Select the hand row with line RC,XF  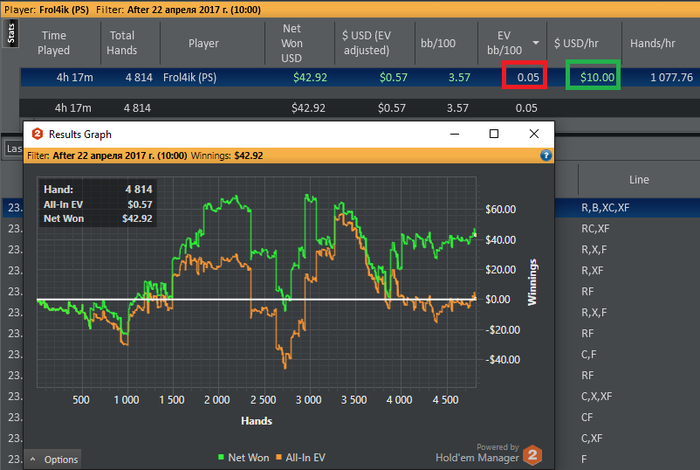click(x=627, y=229)
